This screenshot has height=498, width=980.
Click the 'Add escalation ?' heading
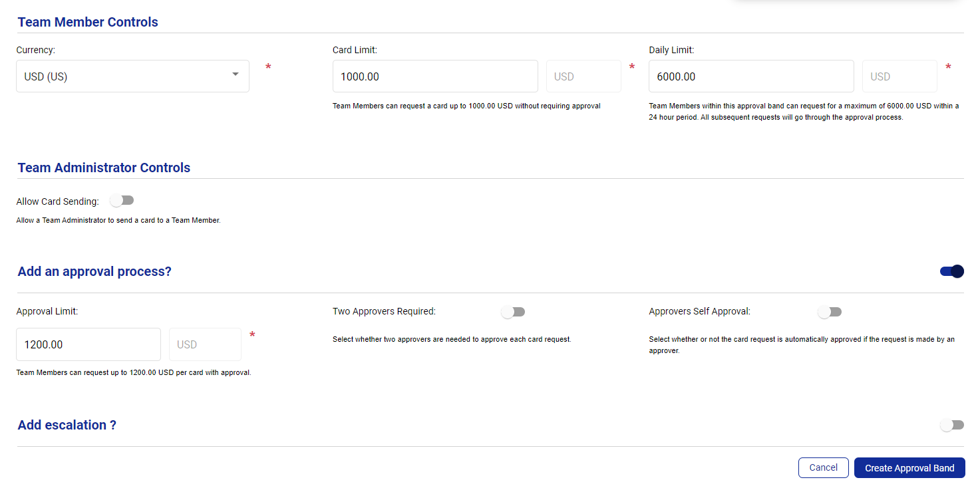[67, 425]
